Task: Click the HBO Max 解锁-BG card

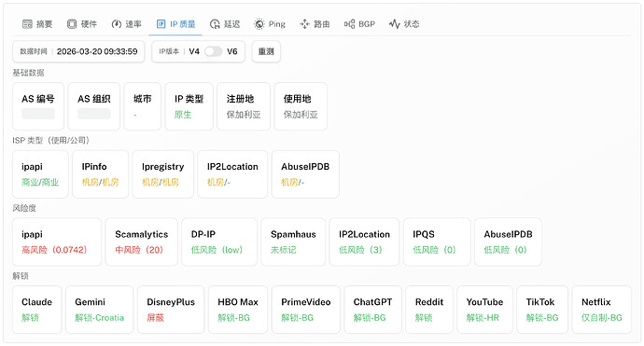Action: coord(238,310)
